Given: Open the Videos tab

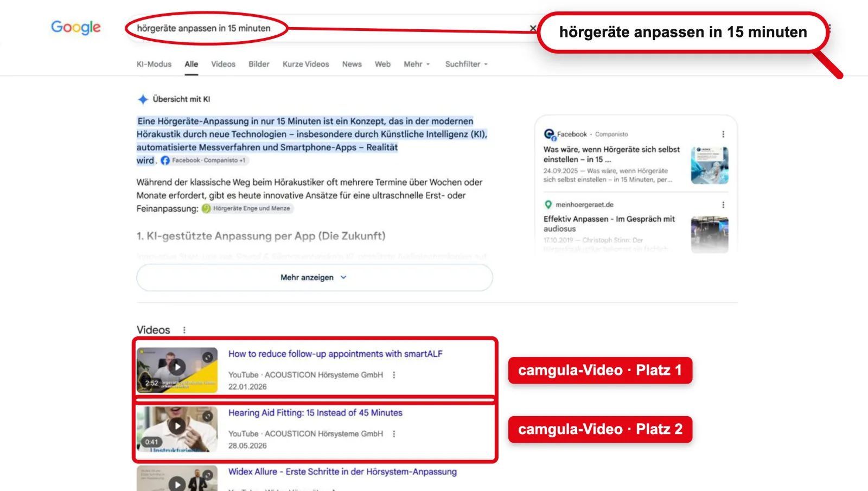Looking at the screenshot, I should tap(223, 64).
